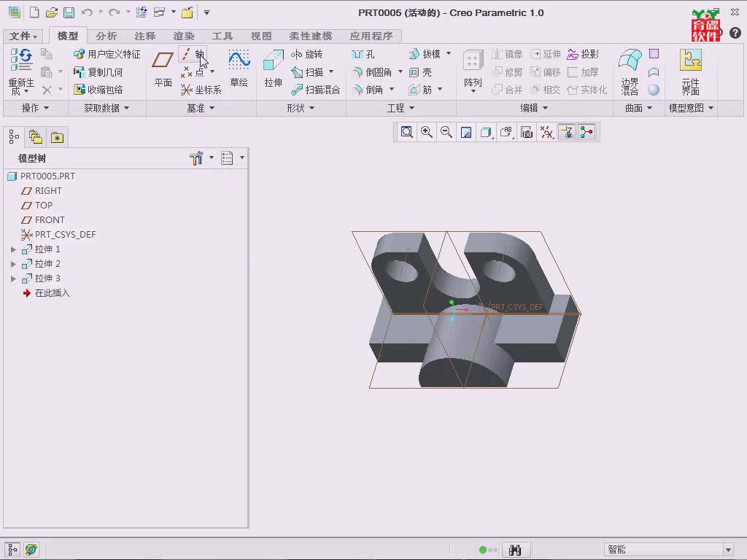747x560 pixels.
Task: Open the 文件 file menu
Action: pyautogui.click(x=23, y=36)
